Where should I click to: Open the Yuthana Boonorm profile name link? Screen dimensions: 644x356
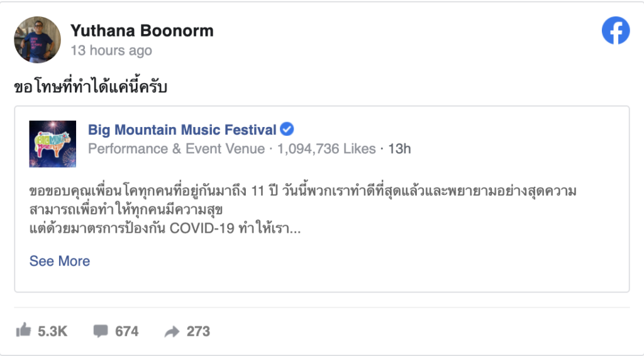coord(142,30)
